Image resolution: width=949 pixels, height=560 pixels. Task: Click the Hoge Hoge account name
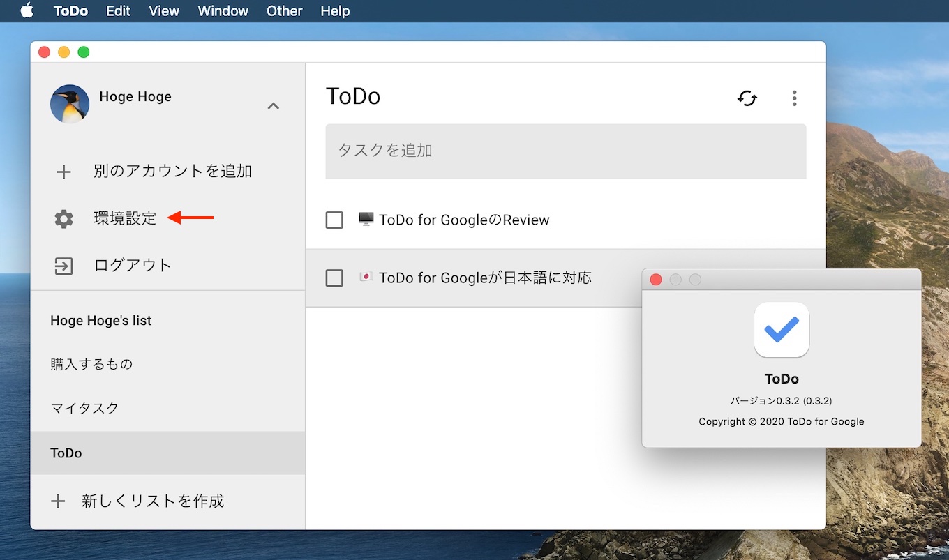135,97
